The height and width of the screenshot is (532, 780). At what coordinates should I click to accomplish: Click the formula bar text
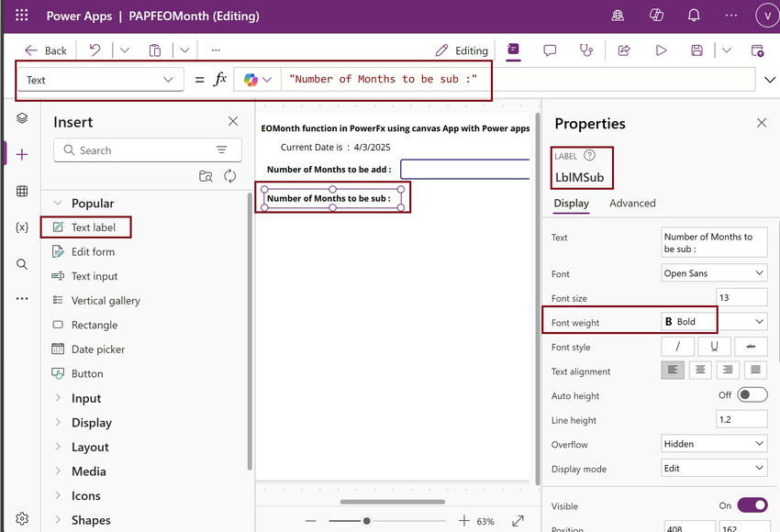[383, 79]
